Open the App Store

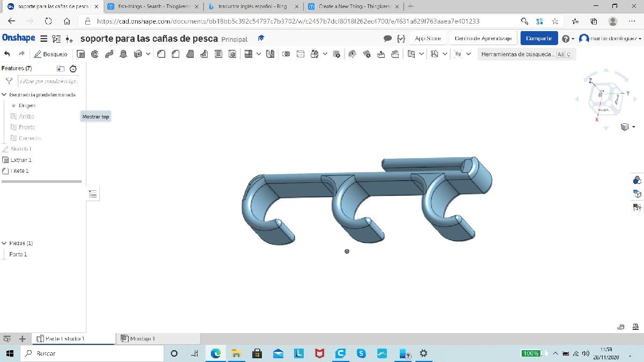tap(428, 39)
